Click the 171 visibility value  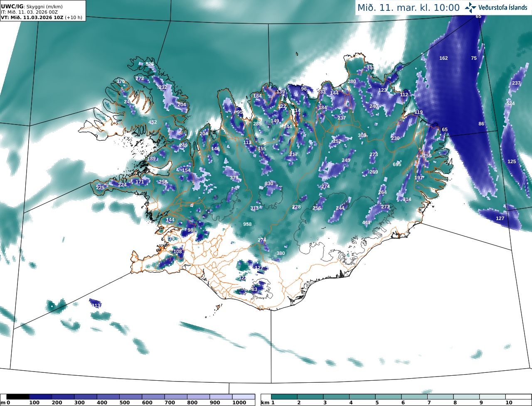pos(140,182)
